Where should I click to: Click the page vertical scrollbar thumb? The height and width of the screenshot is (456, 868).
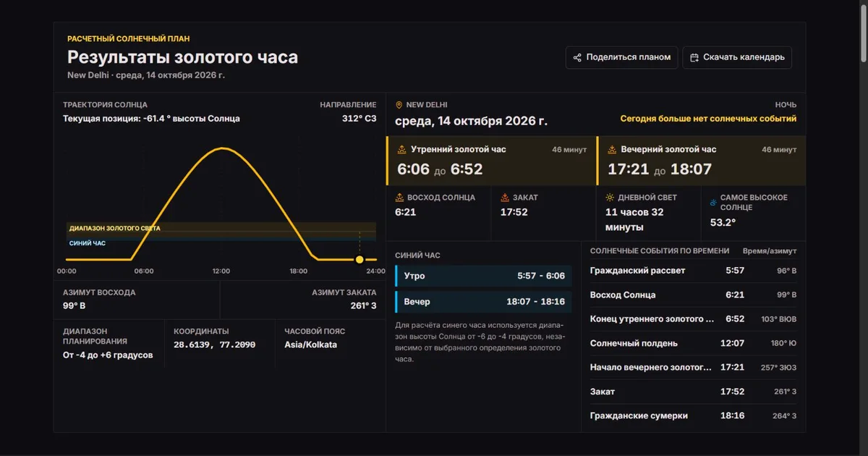click(862, 33)
